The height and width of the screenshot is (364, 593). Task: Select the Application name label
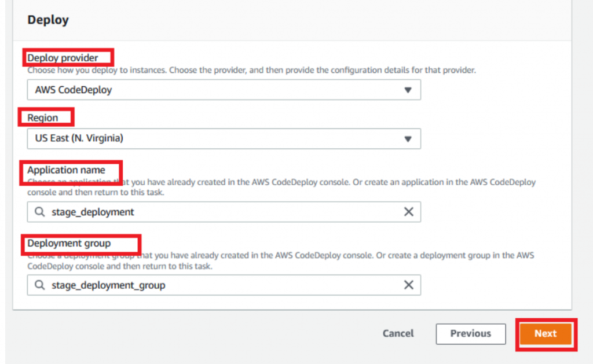point(67,170)
